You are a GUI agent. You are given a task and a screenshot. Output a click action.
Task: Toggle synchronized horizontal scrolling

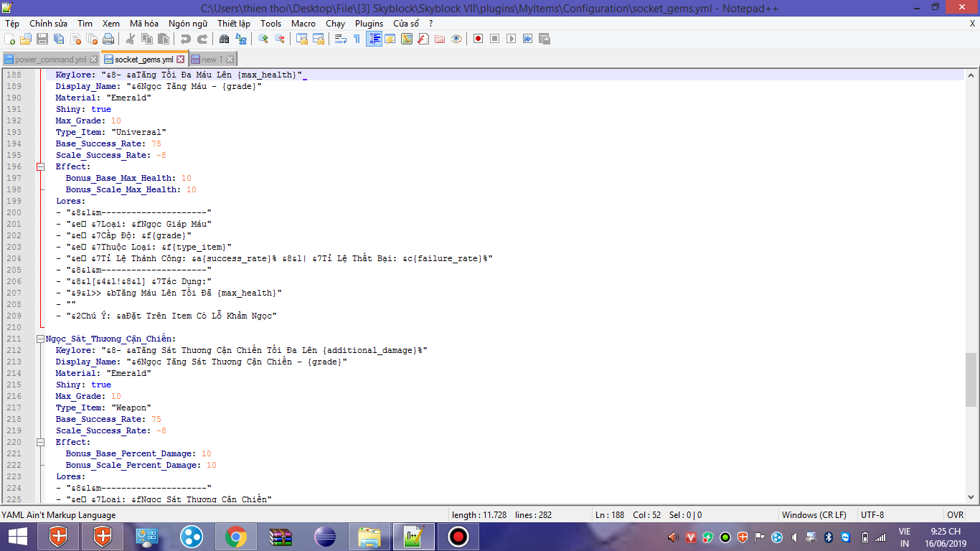(319, 39)
